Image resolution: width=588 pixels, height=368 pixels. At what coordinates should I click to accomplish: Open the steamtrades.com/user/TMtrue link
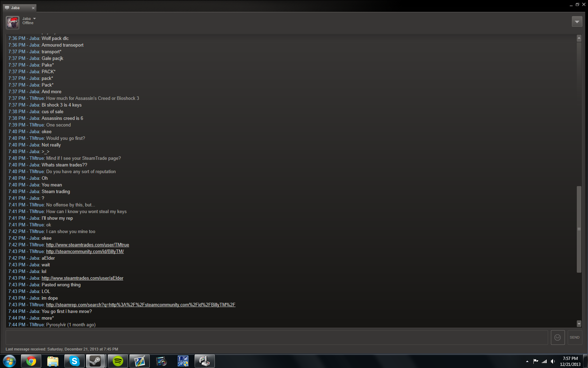tap(87, 245)
